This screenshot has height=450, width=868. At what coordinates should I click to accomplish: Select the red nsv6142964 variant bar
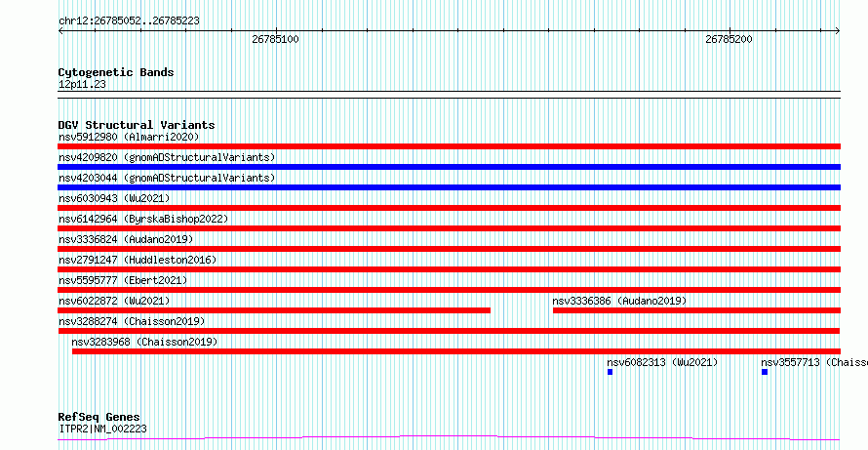(449, 228)
